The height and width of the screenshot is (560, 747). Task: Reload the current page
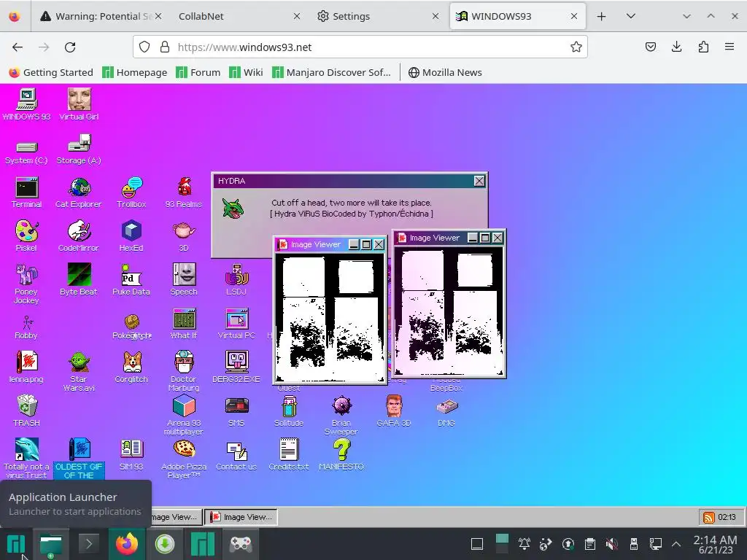coord(70,47)
